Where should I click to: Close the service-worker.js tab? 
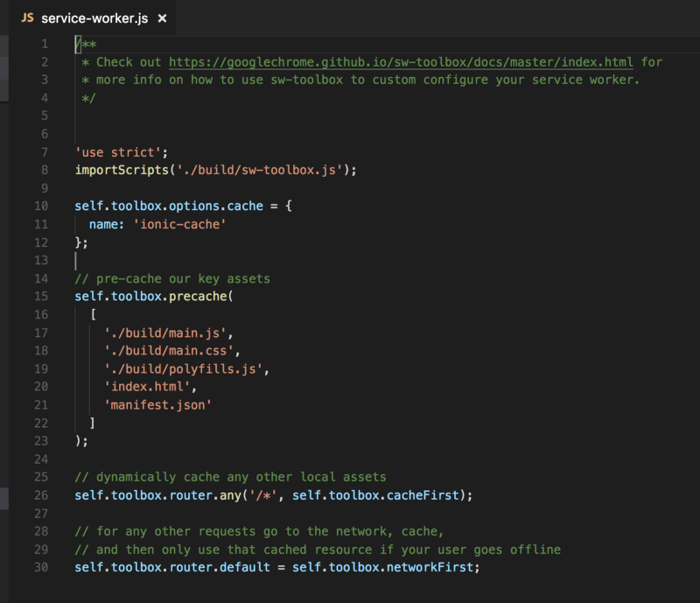tap(162, 18)
